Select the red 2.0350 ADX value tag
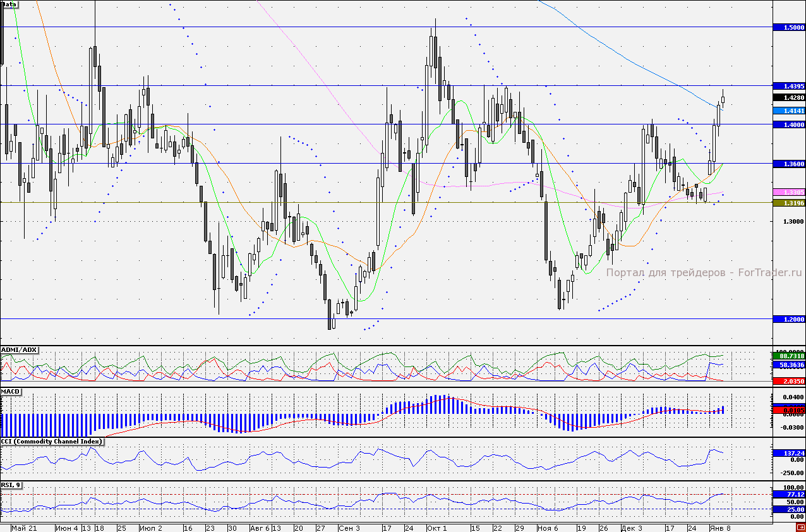Image resolution: width=806 pixels, height=532 pixels. (789, 382)
